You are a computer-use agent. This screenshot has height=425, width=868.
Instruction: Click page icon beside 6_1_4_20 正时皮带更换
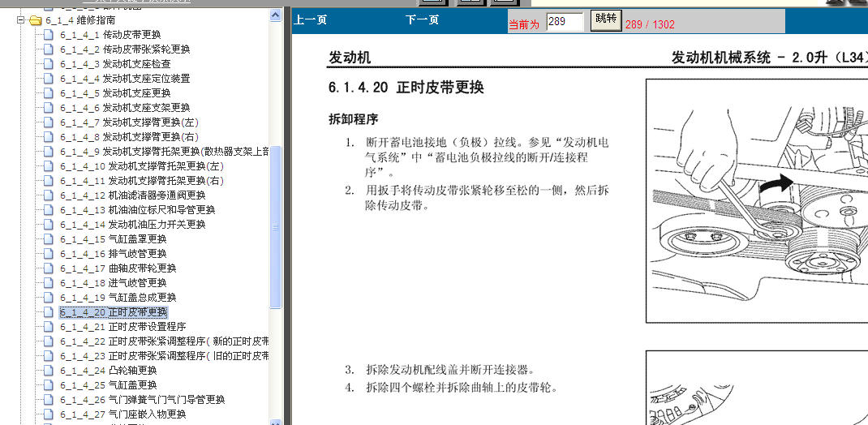49,312
